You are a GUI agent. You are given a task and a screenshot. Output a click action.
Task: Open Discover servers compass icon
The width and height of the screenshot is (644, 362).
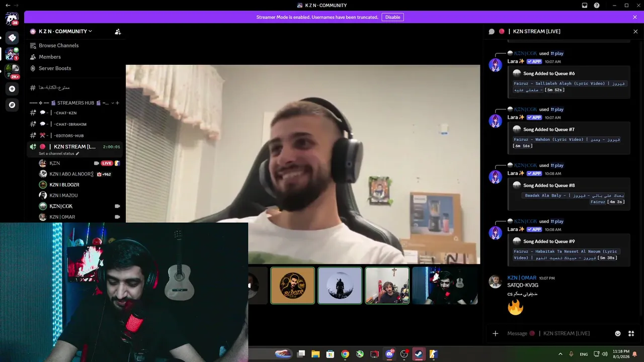(x=12, y=105)
